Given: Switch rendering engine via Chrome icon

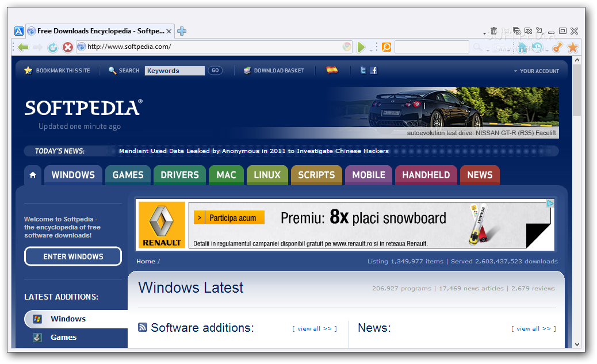Looking at the screenshot, I should click(347, 47).
